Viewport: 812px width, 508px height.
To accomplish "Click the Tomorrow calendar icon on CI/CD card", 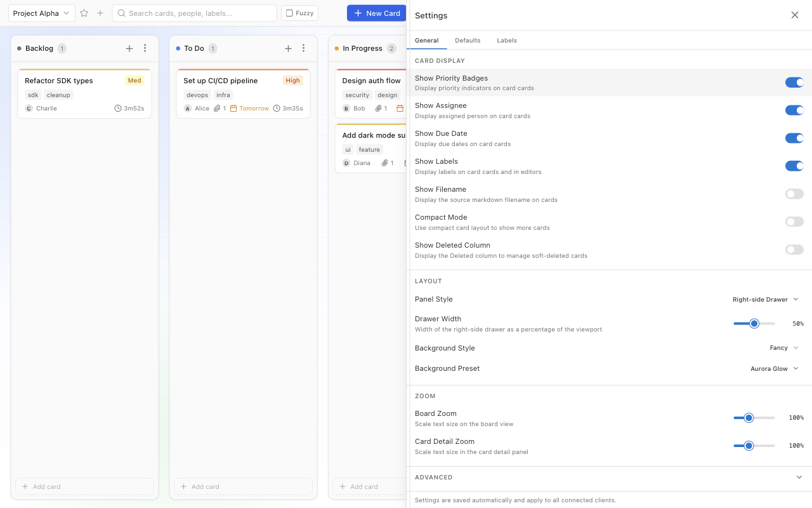I will (235, 108).
